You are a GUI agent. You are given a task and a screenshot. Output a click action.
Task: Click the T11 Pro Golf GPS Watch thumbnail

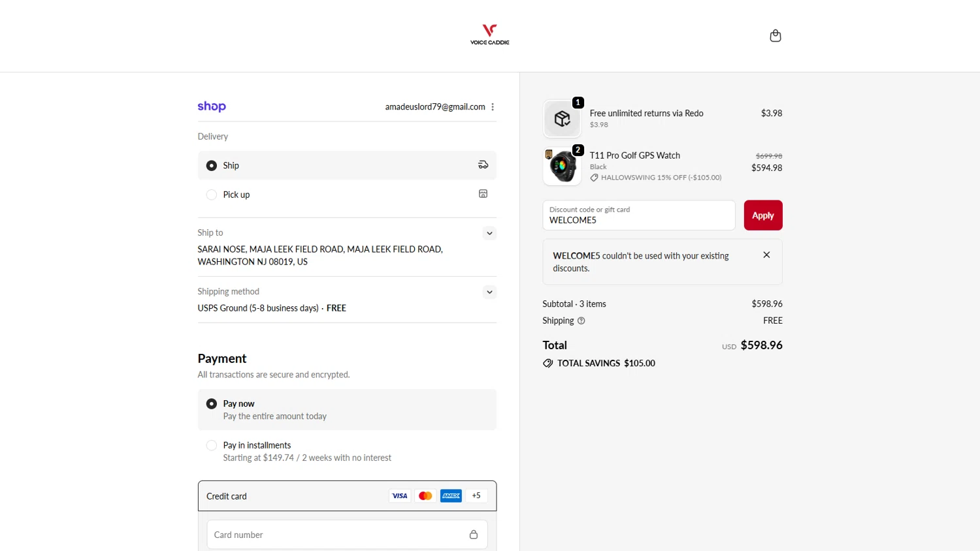(562, 166)
